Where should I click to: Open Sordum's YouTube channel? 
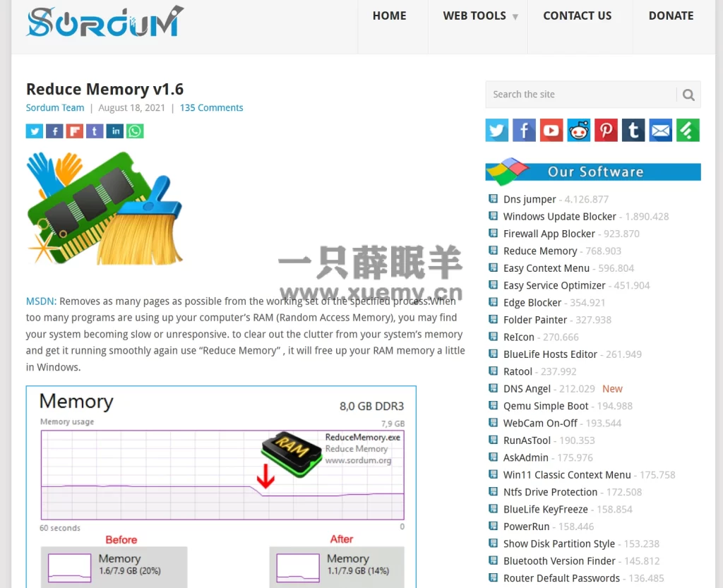[551, 130]
